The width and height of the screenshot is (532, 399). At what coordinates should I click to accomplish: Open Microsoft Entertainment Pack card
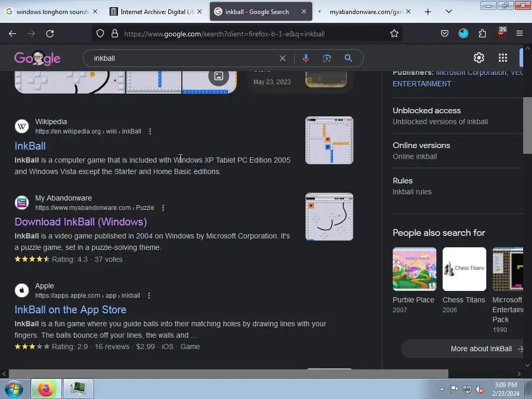(508, 290)
